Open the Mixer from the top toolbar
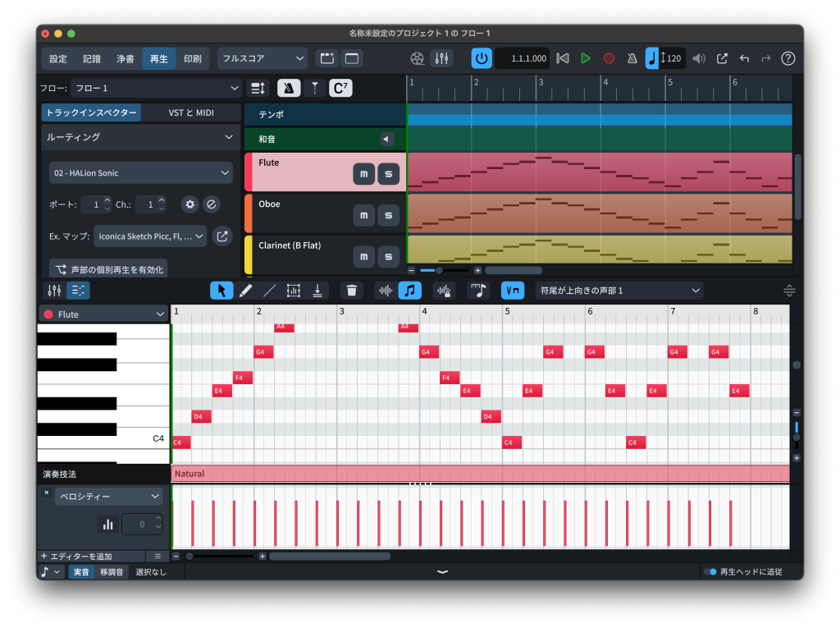This screenshot has height=628, width=840. coord(441,58)
